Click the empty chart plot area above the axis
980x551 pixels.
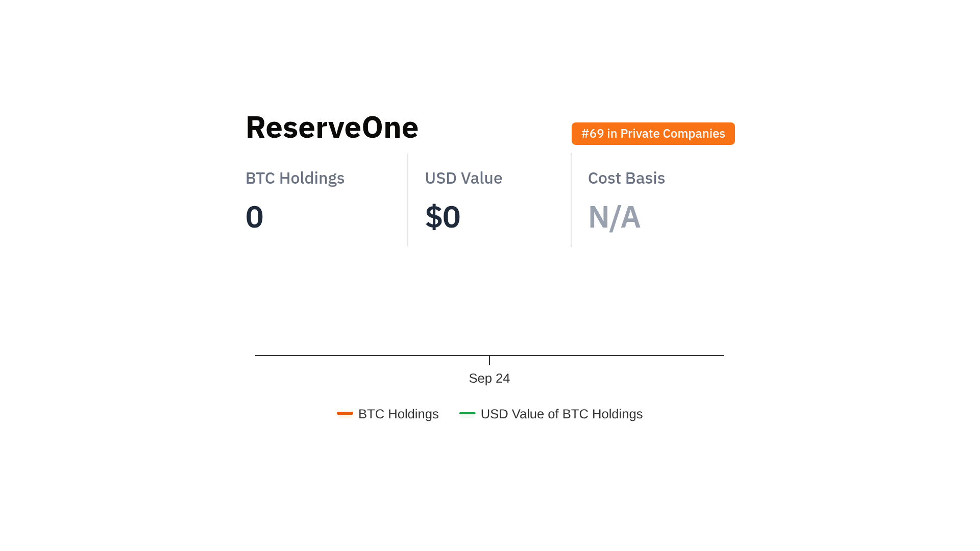(489, 306)
